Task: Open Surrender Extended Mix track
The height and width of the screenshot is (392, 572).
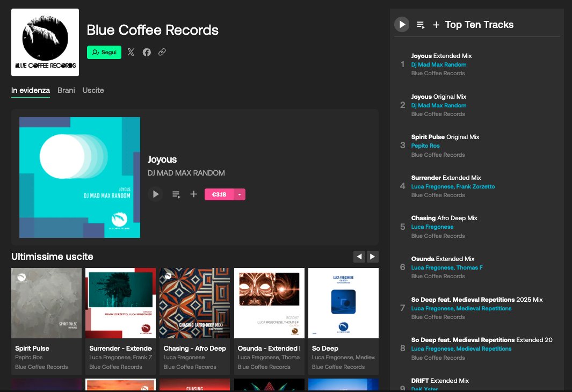Action: pyautogui.click(x=446, y=178)
